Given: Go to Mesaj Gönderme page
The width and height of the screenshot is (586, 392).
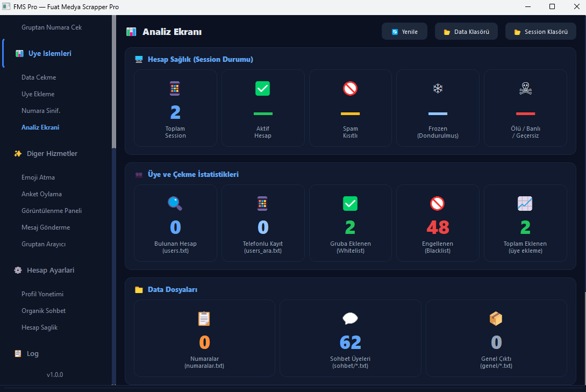Looking at the screenshot, I should click(x=46, y=227).
